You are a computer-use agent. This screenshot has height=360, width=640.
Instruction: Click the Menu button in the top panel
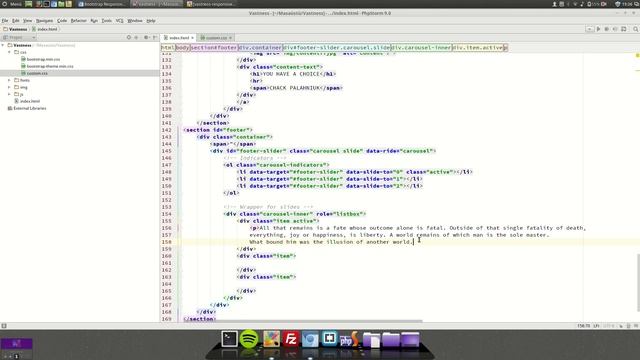[x=12, y=4]
